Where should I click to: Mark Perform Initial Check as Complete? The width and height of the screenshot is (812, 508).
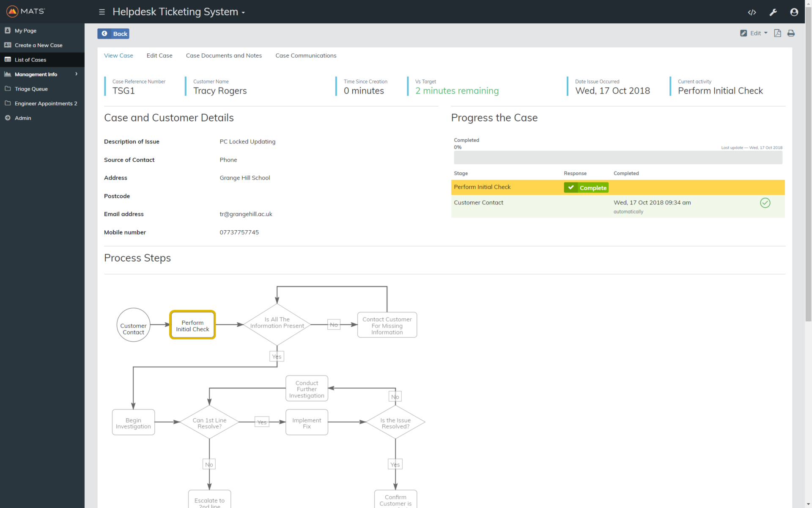pyautogui.click(x=586, y=188)
